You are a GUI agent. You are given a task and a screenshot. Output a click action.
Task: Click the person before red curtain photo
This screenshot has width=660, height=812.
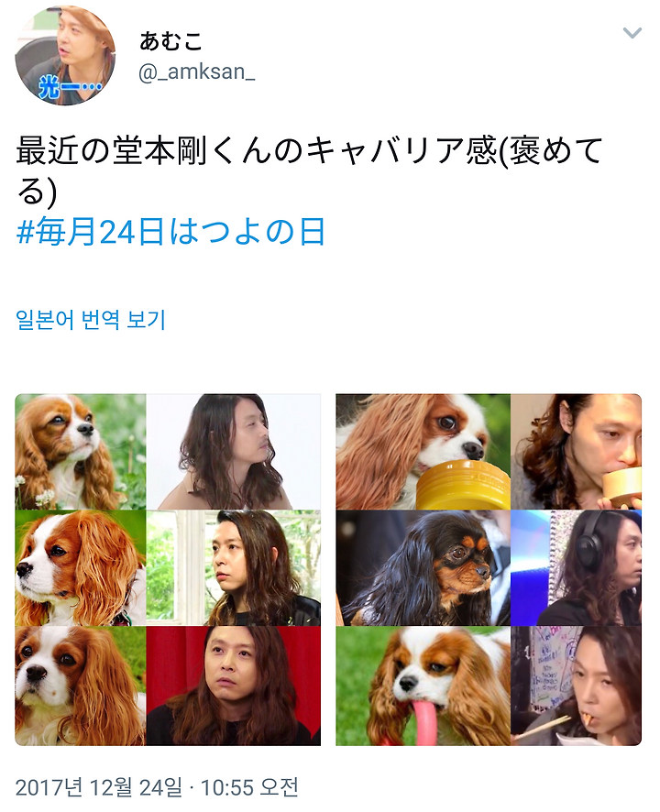[234, 686]
